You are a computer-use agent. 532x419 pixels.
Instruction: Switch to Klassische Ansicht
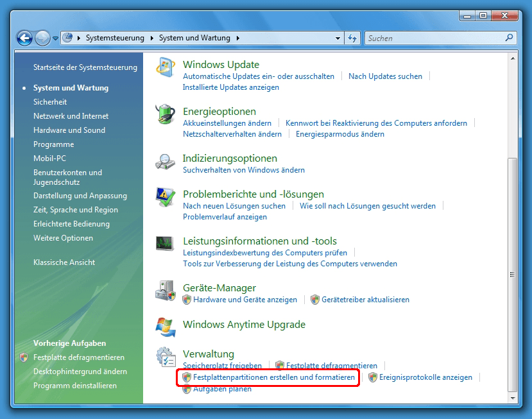coord(64,262)
